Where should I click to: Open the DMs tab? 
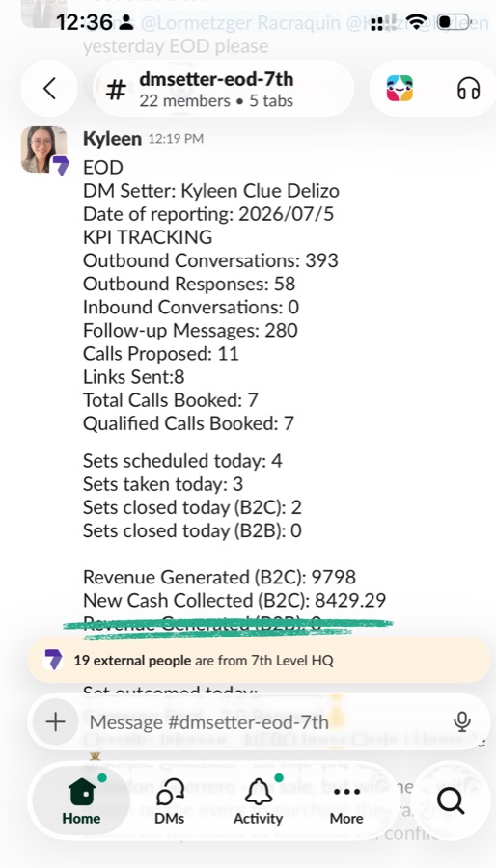pyautogui.click(x=170, y=800)
